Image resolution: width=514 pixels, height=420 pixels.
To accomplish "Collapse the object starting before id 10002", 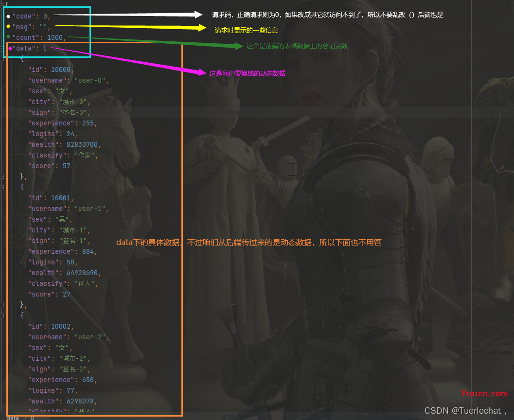I will 1,316.
